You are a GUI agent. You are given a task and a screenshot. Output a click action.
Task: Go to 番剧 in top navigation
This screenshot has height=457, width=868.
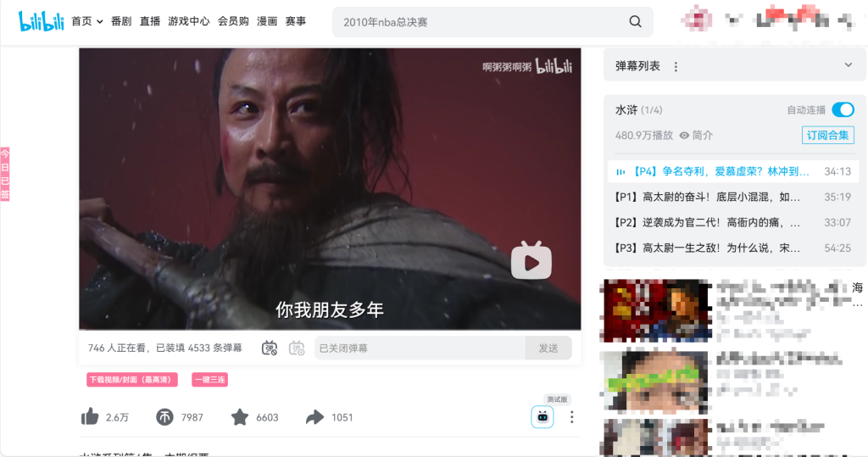tap(121, 21)
